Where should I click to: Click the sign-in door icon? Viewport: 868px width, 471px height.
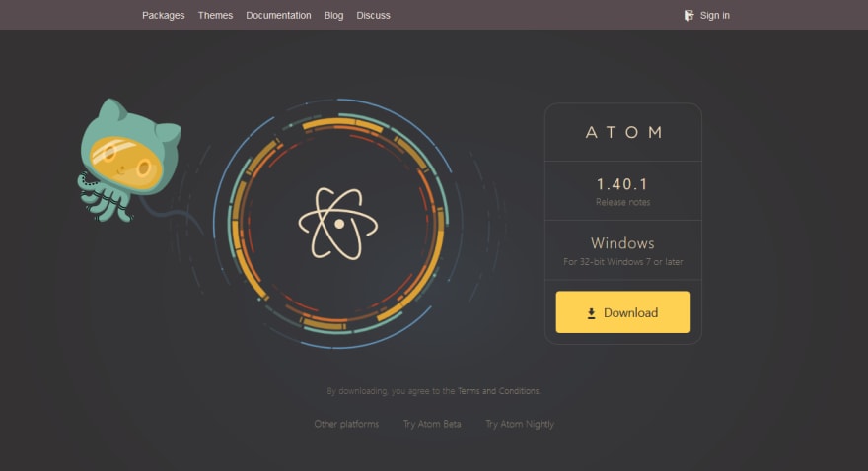(688, 16)
